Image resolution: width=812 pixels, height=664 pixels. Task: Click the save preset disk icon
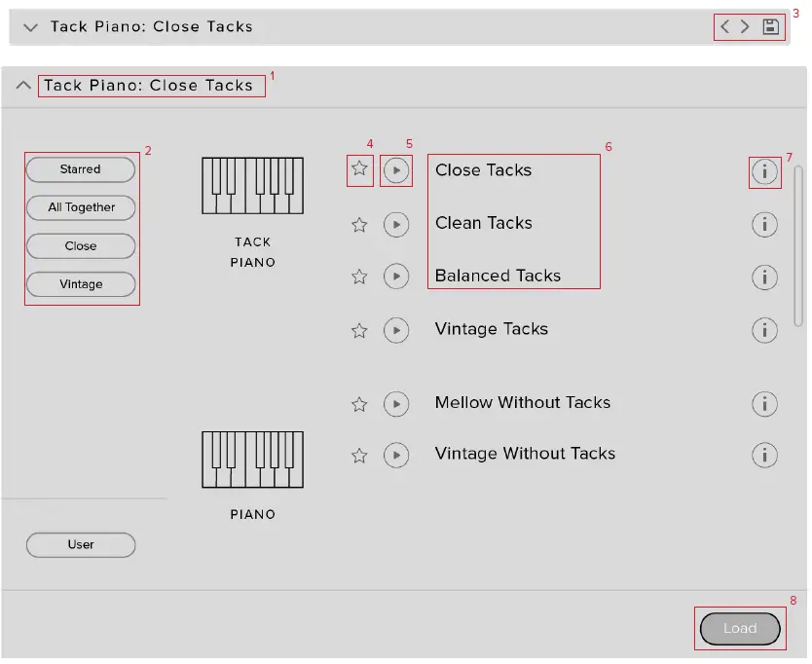click(770, 27)
